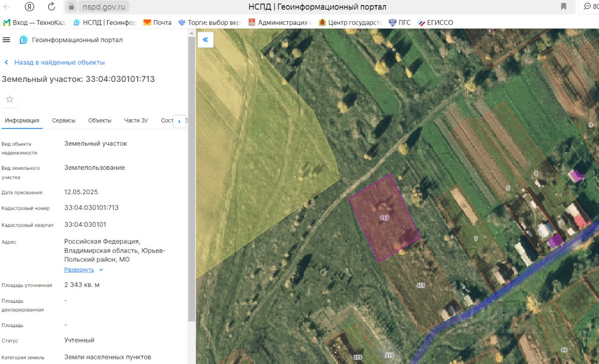Select the Информация tab
599x364 pixels.
pos(22,120)
